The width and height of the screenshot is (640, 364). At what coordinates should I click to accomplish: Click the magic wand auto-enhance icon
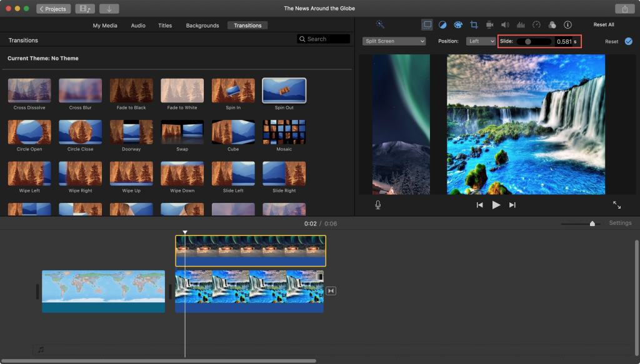(380, 25)
